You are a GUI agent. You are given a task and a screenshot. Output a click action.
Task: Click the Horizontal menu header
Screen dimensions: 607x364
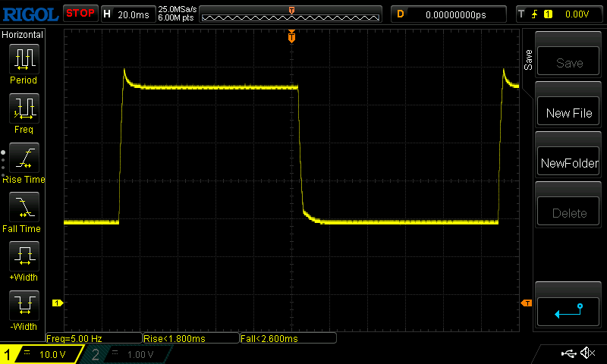point(23,35)
